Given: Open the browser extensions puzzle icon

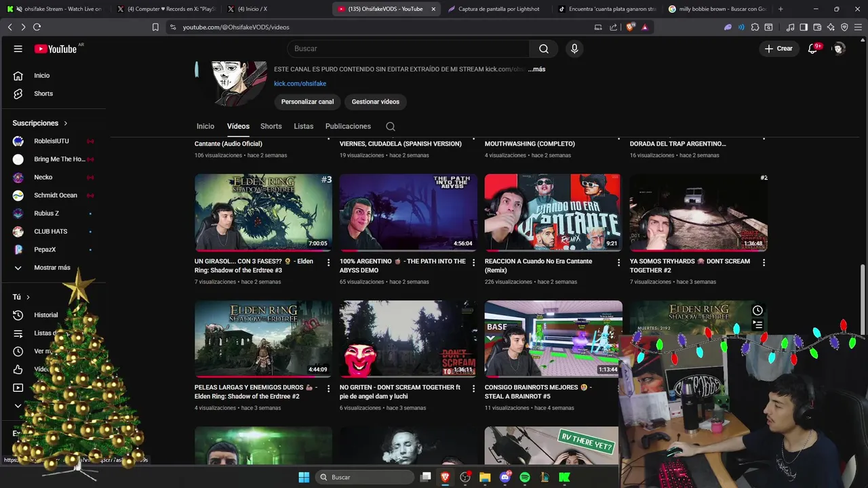Looking at the screenshot, I should coord(755,27).
